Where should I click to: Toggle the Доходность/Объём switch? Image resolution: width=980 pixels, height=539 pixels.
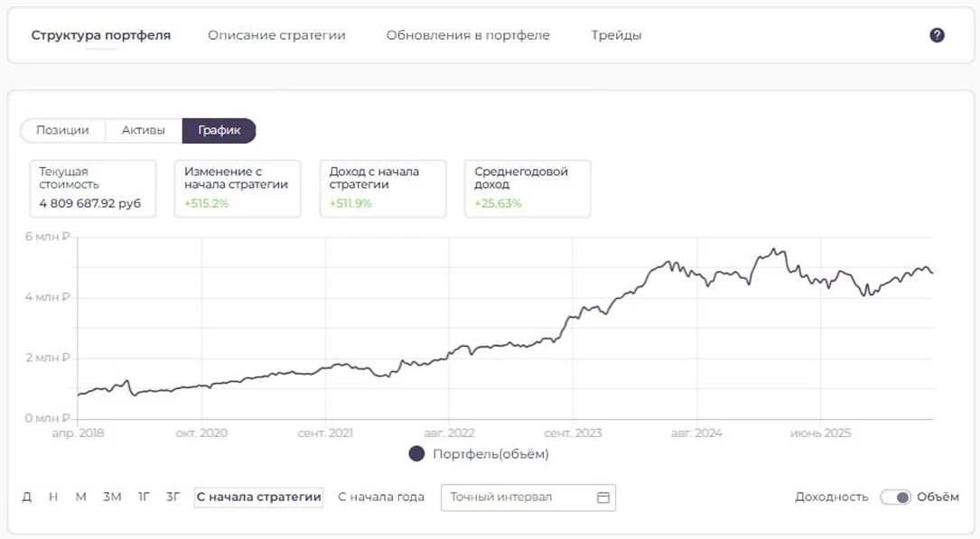895,497
